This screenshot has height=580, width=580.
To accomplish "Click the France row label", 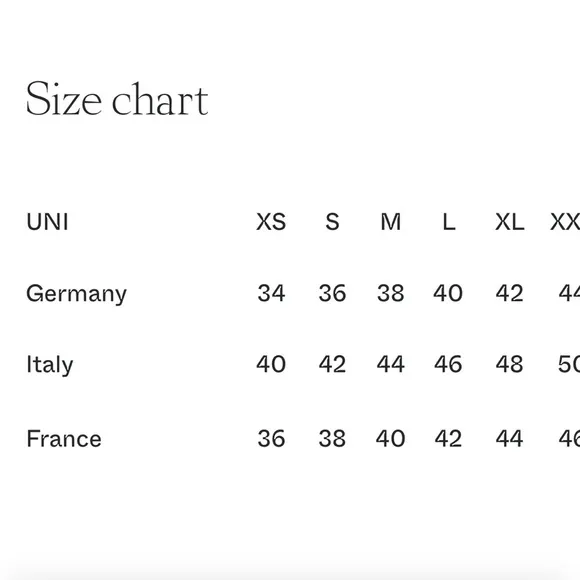I will pos(64,439).
